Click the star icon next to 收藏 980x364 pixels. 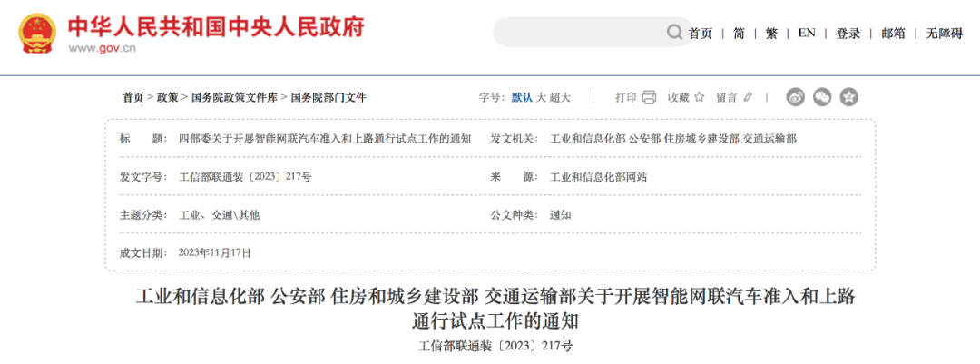tap(700, 97)
